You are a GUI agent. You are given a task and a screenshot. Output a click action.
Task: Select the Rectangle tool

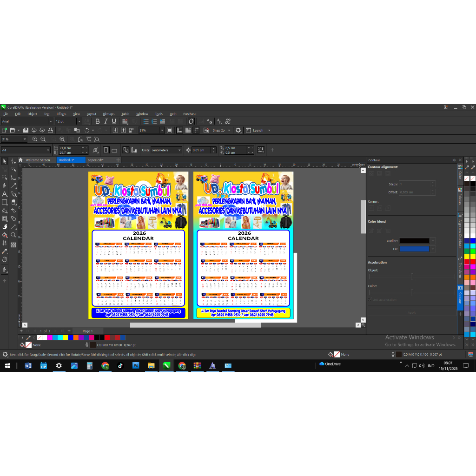pos(4,202)
